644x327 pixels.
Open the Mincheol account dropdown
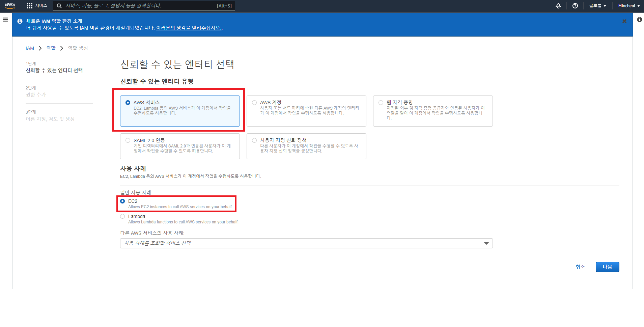[x=629, y=6]
